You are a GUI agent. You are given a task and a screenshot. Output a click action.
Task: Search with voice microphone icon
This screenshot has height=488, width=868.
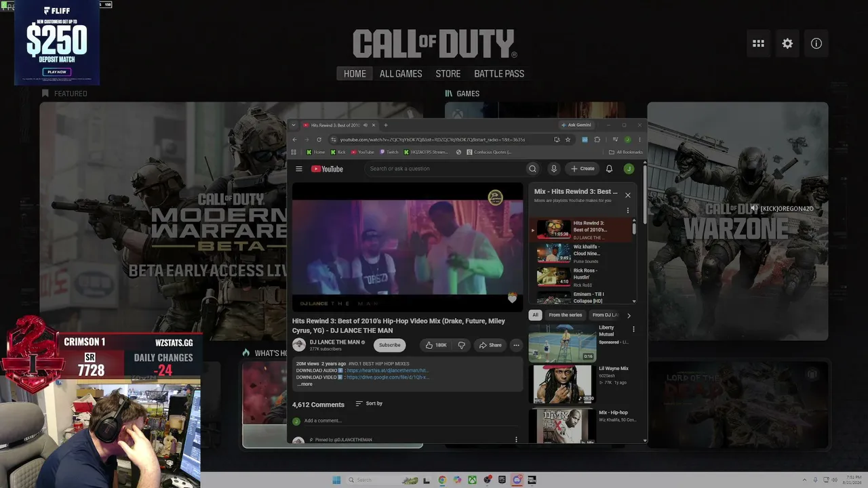pyautogui.click(x=553, y=169)
